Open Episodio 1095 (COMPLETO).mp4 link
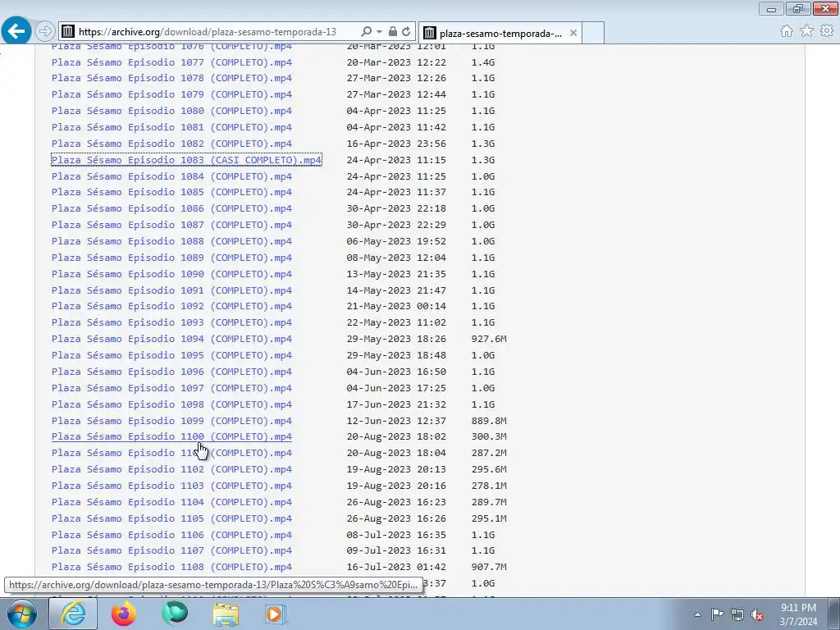The width and height of the screenshot is (840, 630). click(171, 355)
